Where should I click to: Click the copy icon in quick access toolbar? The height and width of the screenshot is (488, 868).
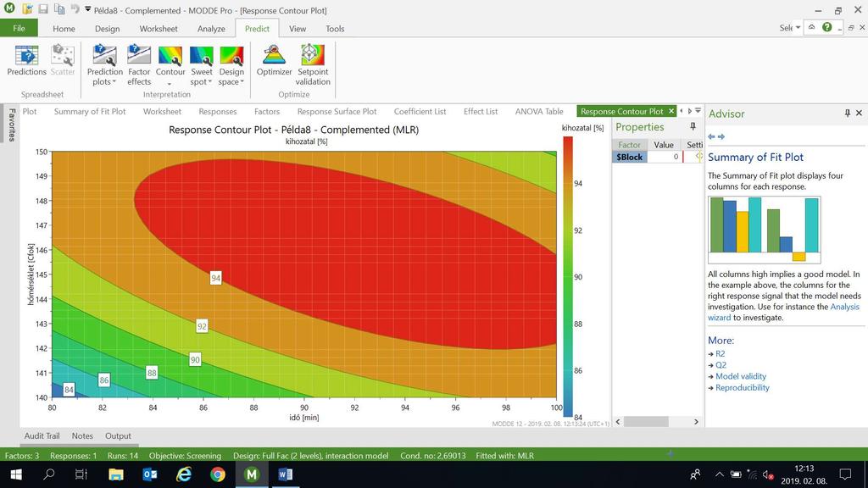59,9
